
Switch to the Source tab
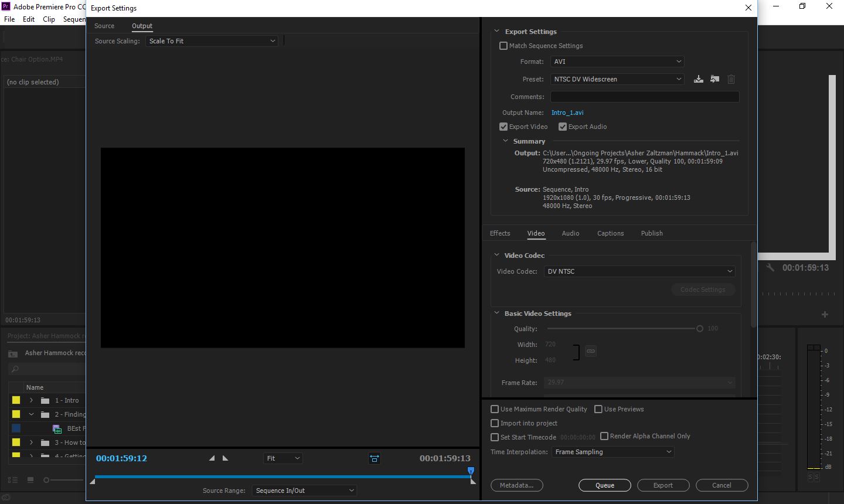click(x=104, y=26)
